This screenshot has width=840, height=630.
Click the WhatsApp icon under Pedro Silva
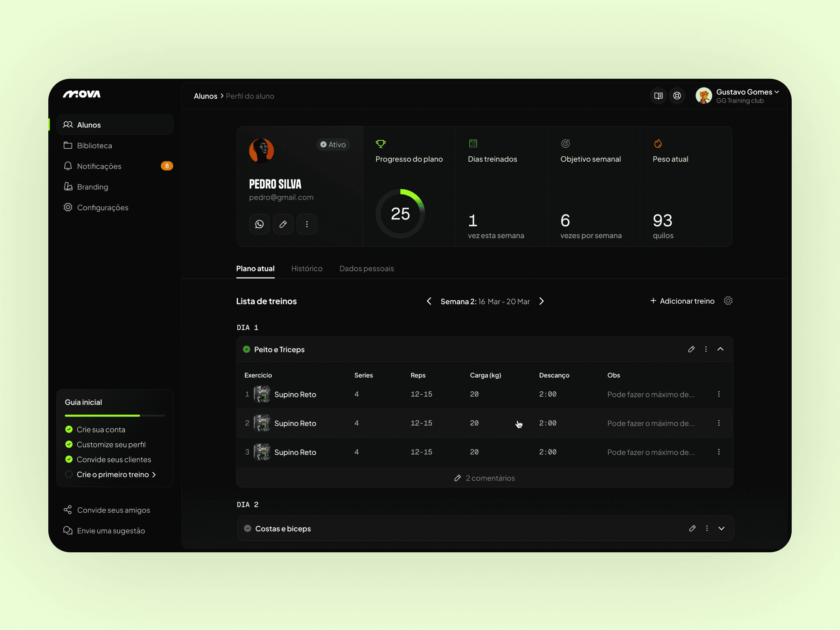259,224
